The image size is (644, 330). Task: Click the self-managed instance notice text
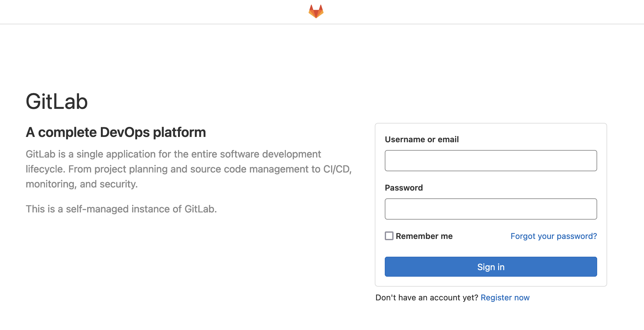point(121,209)
